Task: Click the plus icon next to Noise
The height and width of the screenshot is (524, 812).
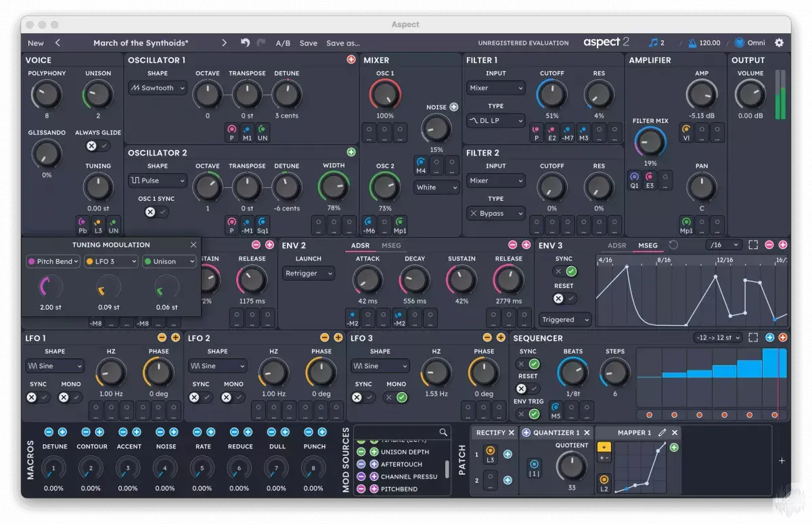Action: pyautogui.click(x=454, y=107)
